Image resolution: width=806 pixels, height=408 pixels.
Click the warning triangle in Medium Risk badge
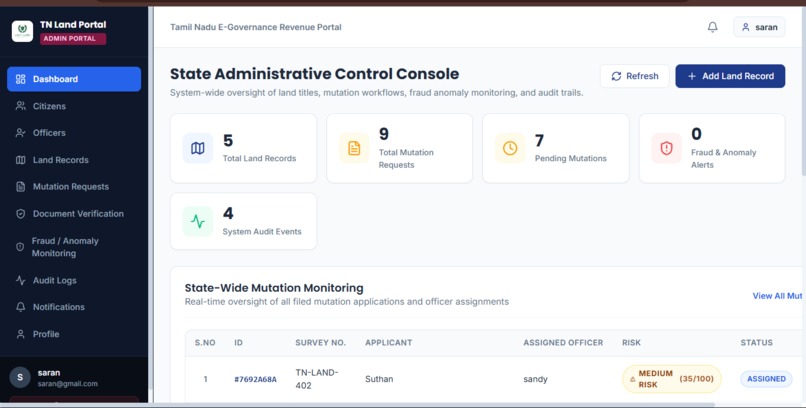coord(633,379)
